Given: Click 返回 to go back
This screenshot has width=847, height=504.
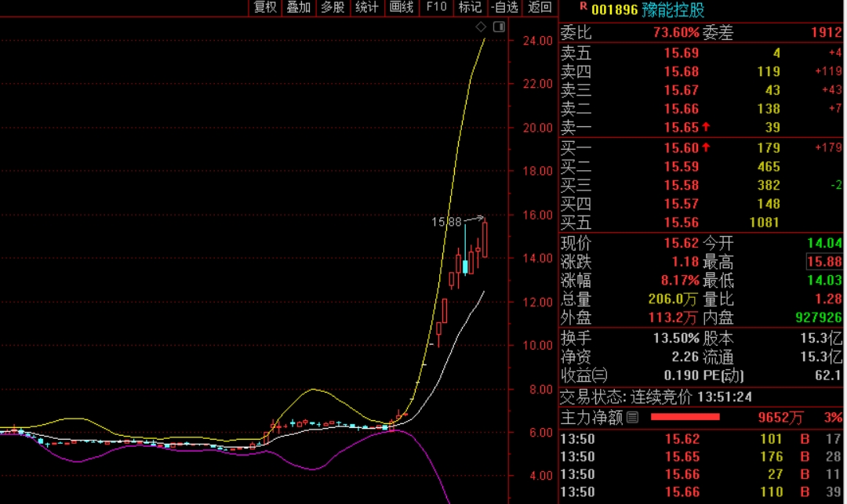Looking at the screenshot, I should (540, 8).
